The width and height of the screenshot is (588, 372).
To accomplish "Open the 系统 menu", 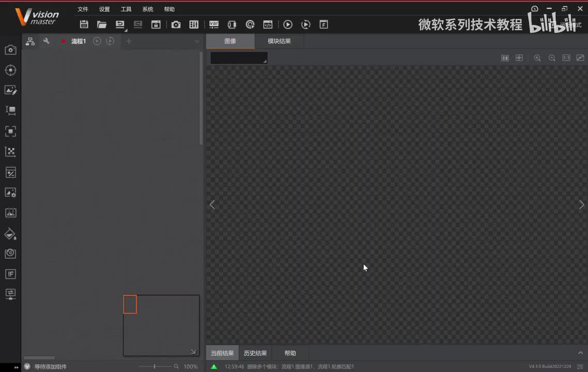I will click(148, 9).
